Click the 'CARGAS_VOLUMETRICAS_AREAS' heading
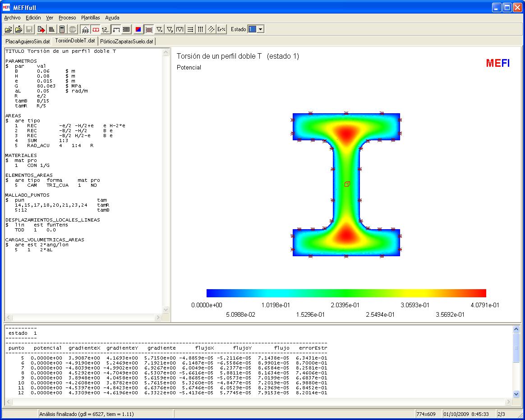 coord(45,240)
